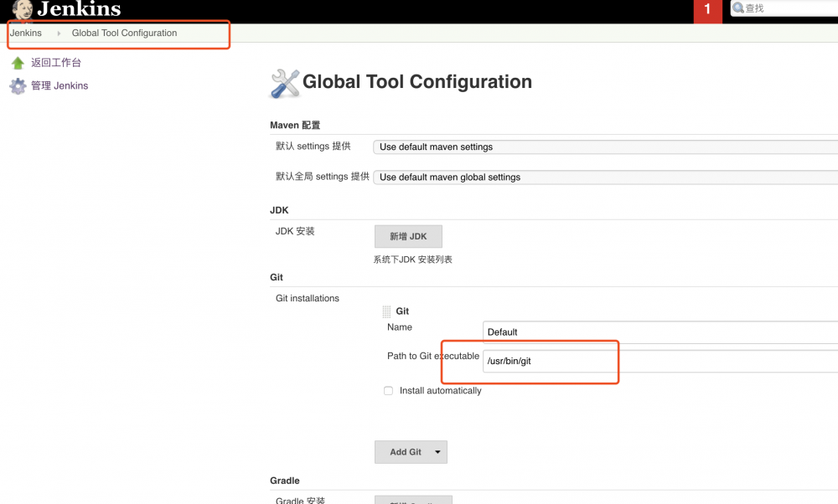This screenshot has height=504, width=838.
Task: Click the Git installations label
Action: click(x=308, y=298)
